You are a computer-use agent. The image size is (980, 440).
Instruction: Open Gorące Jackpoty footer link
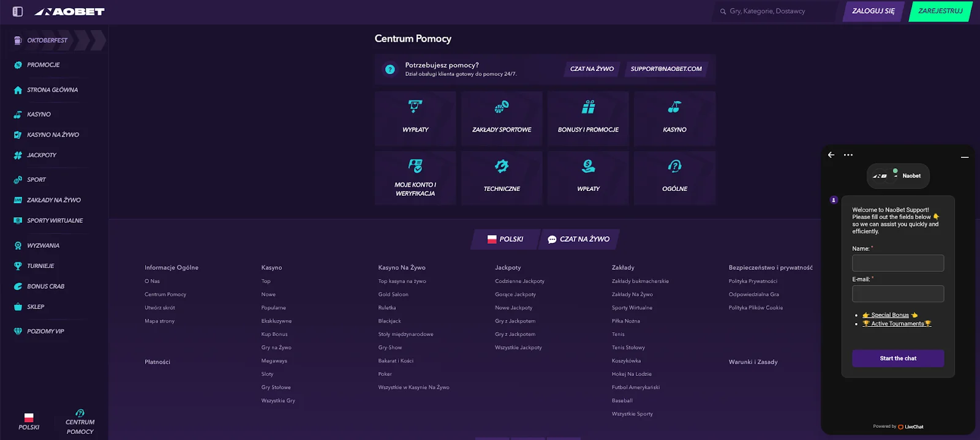(515, 294)
